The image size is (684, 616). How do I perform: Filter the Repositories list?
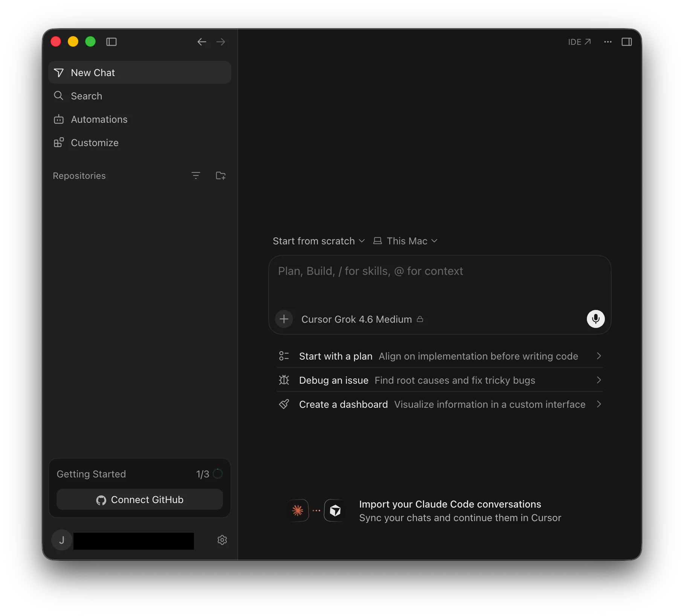(196, 175)
